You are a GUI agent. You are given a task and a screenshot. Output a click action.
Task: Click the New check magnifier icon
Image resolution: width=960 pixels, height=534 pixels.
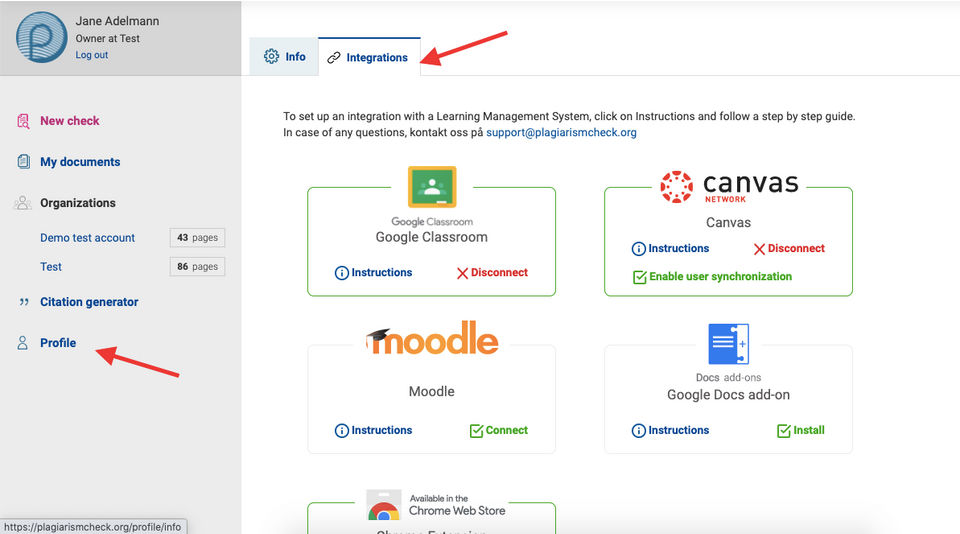(x=23, y=121)
